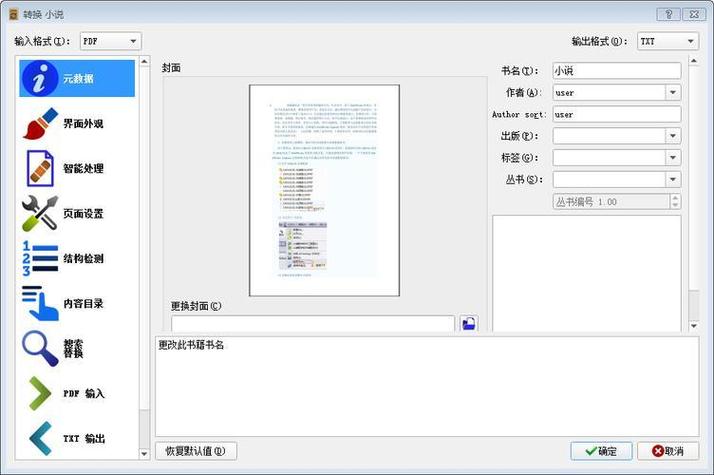
Task: Open 界面外观 paintbrush icon
Action: 40,123
